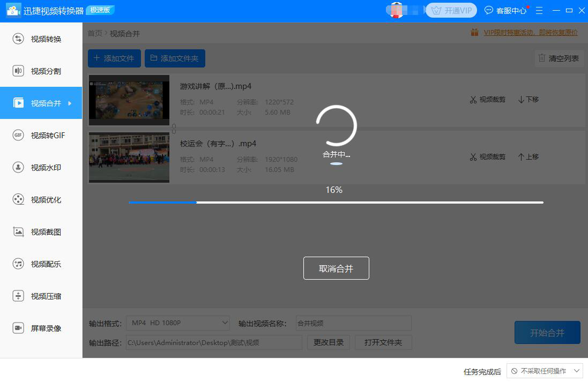
Task: Click the 更改目录 button
Action: tap(329, 342)
